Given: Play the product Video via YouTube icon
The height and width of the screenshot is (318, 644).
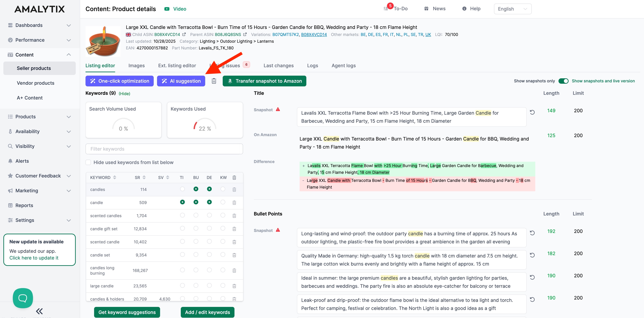Looking at the screenshot, I should click(x=167, y=9).
